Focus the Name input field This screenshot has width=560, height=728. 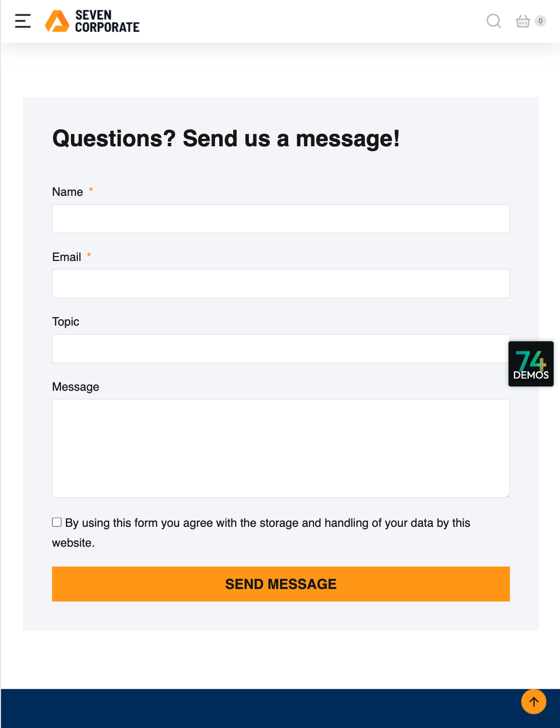click(x=280, y=219)
